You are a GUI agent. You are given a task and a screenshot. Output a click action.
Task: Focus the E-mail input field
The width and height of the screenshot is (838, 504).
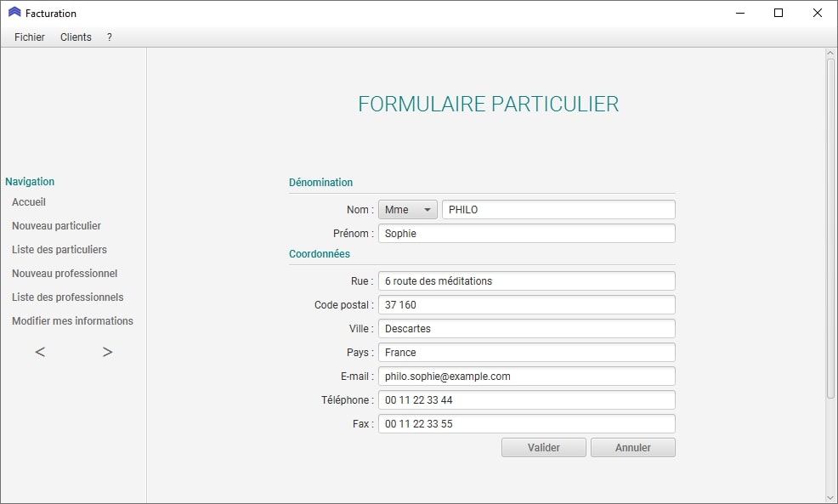tap(526, 377)
